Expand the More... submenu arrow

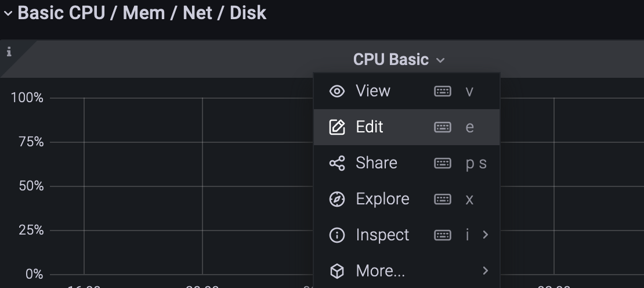(486, 271)
